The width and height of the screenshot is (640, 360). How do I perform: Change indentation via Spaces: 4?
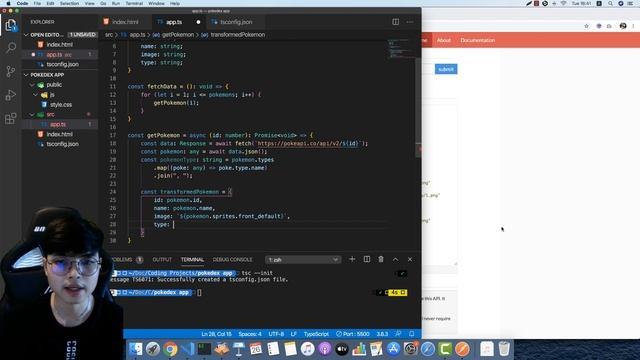click(x=250, y=334)
